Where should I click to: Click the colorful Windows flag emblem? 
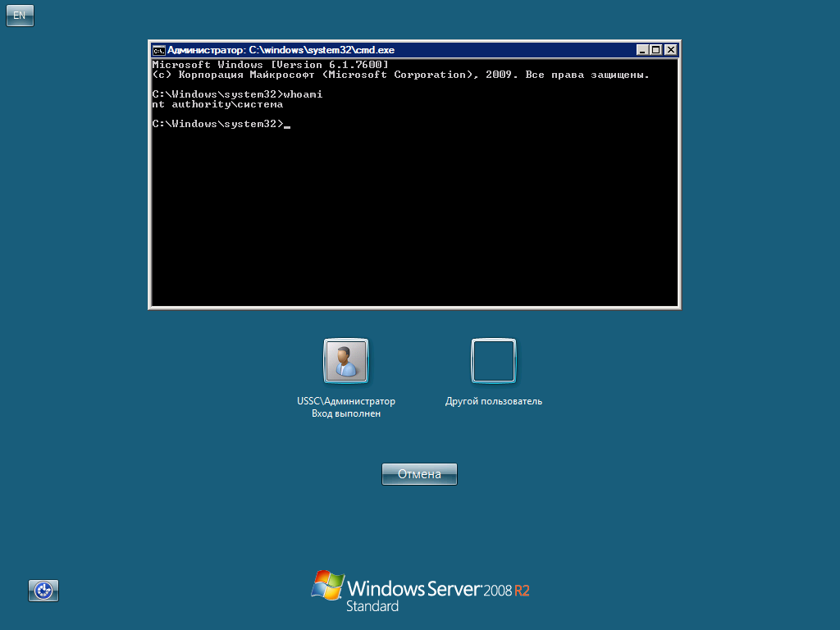[327, 587]
